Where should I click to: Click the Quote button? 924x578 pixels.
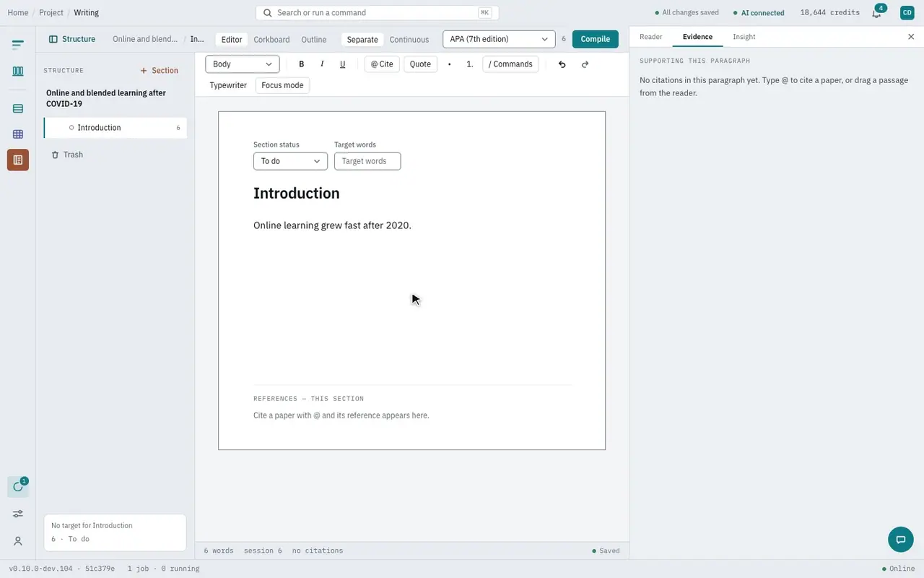click(x=420, y=64)
